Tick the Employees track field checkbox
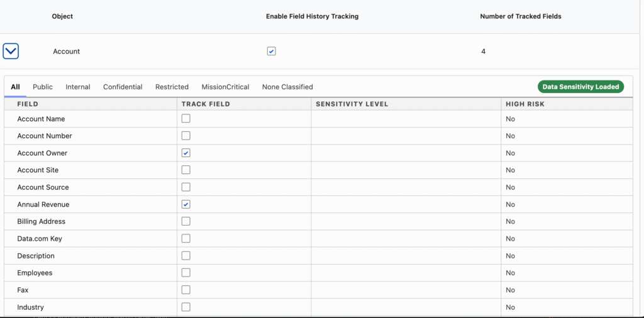Viewport: 644px width, 318px height. point(186,273)
